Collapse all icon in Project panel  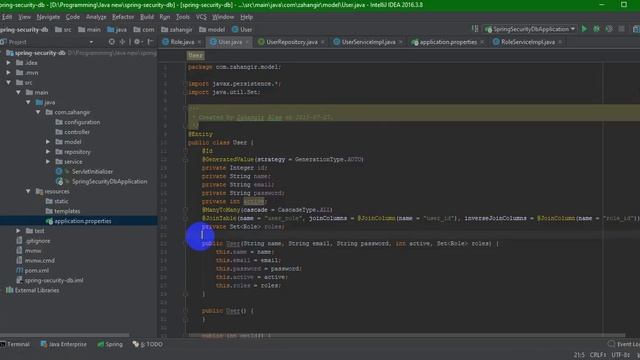pyautogui.click(x=122, y=42)
